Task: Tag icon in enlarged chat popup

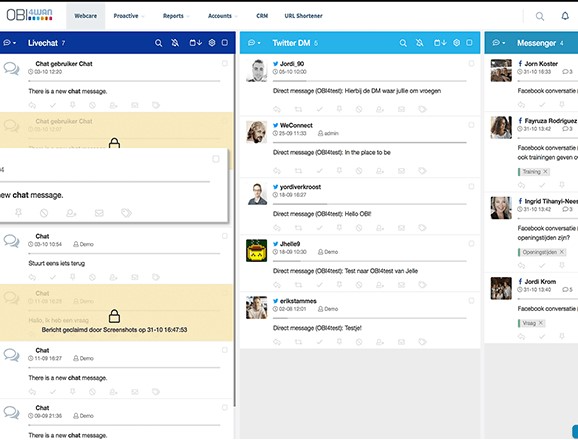Action: pos(126,213)
